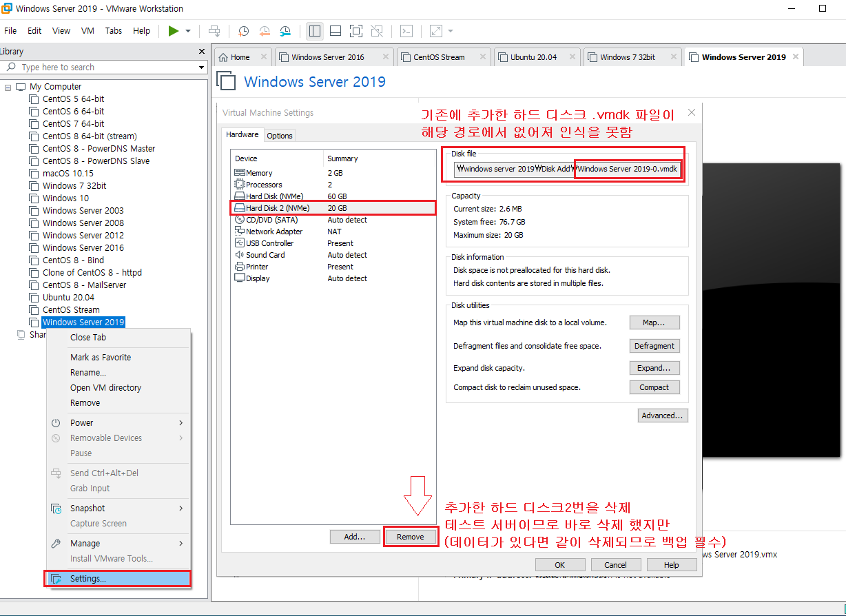Screen dimensions: 846x616
Task: Open the View menu
Action: pos(61,31)
